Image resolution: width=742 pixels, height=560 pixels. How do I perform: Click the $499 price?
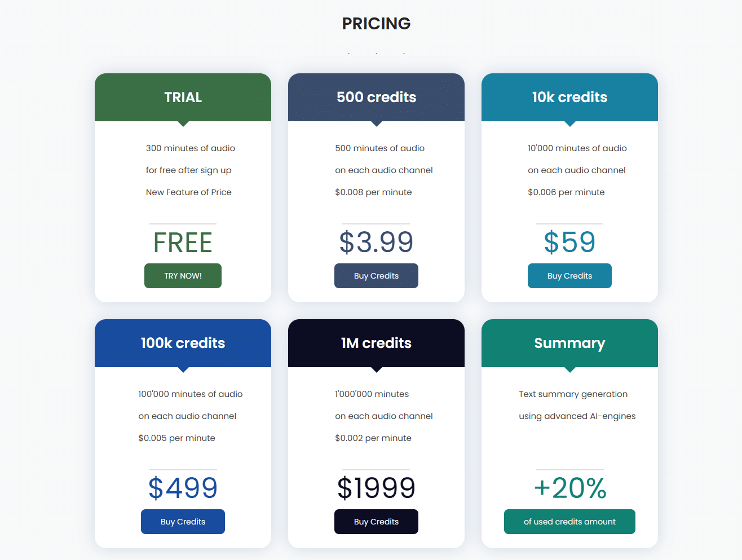(x=183, y=488)
